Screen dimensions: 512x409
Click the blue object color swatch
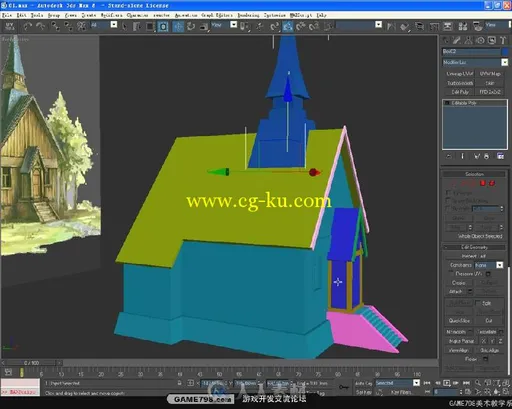(x=505, y=51)
